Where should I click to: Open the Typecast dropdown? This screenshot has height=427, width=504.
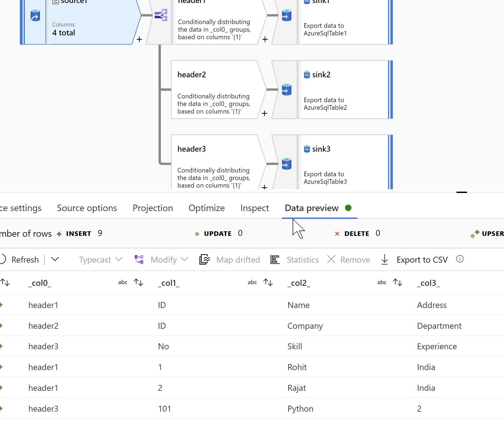tap(100, 260)
